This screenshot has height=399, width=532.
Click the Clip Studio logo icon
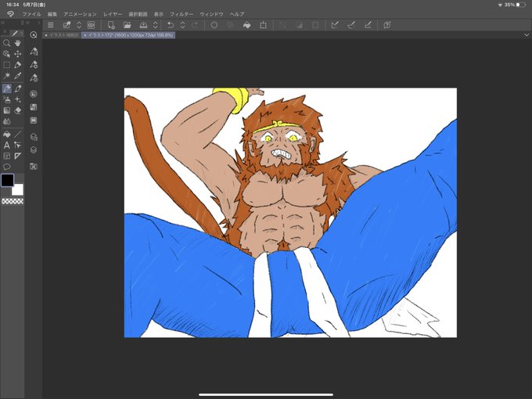11,14
